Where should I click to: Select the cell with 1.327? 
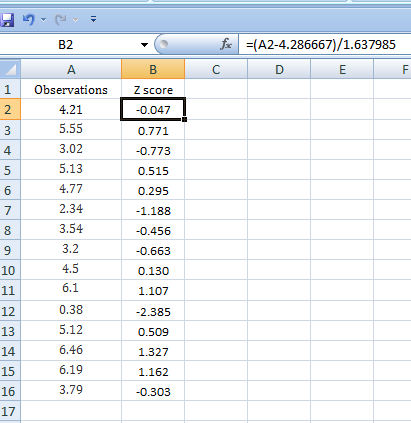point(153,350)
